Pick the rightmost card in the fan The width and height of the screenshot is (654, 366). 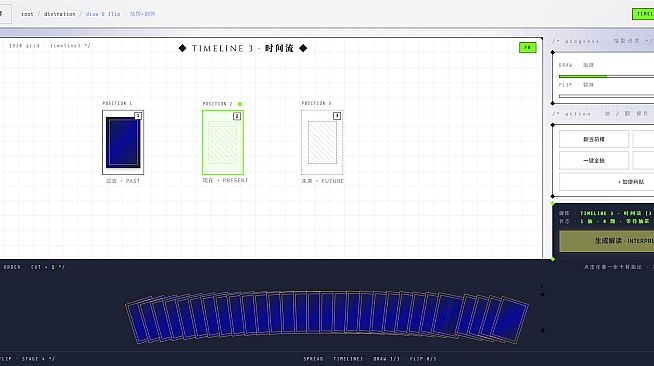pyautogui.click(x=510, y=320)
